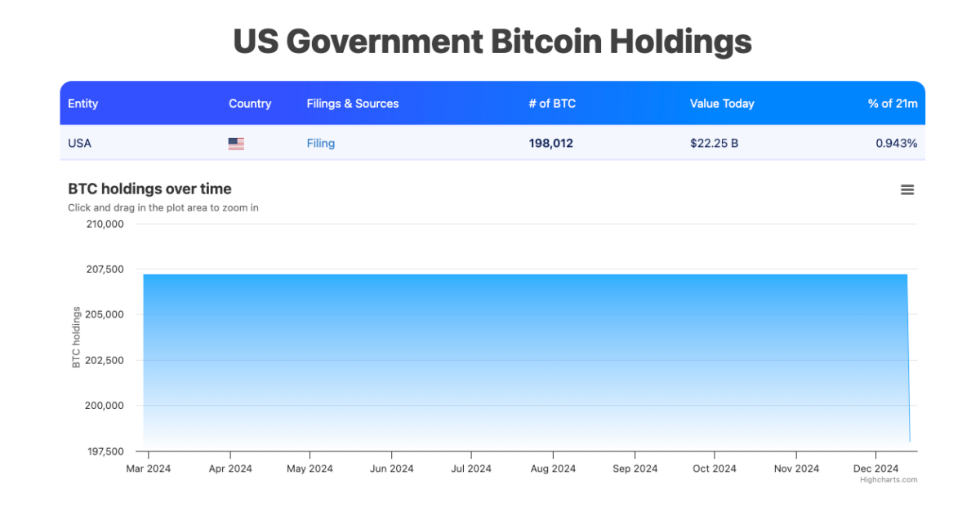Click the Mar 2024 axis label
980x511 pixels.
(x=149, y=469)
